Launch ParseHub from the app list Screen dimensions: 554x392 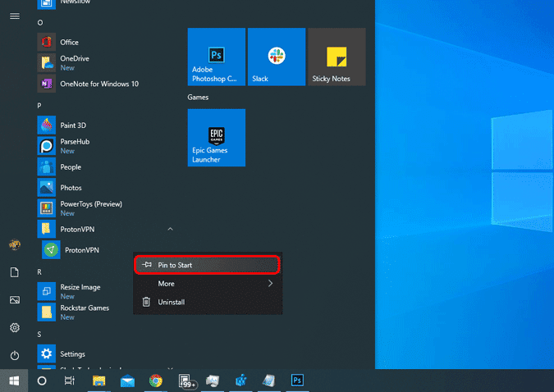click(46, 146)
